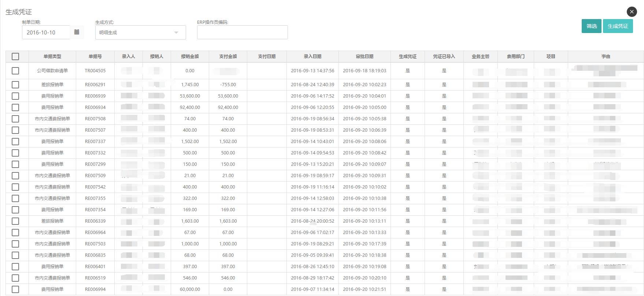Click the 录入日期 column header

[312, 56]
